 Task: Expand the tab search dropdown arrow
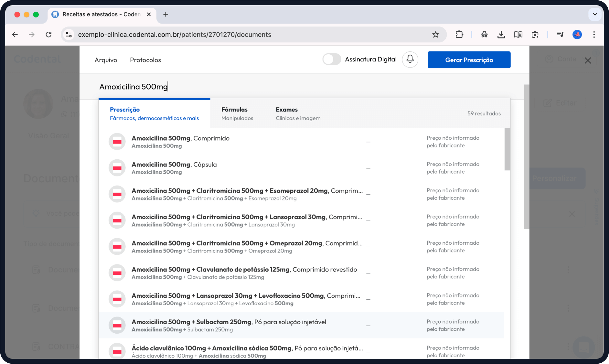click(595, 14)
